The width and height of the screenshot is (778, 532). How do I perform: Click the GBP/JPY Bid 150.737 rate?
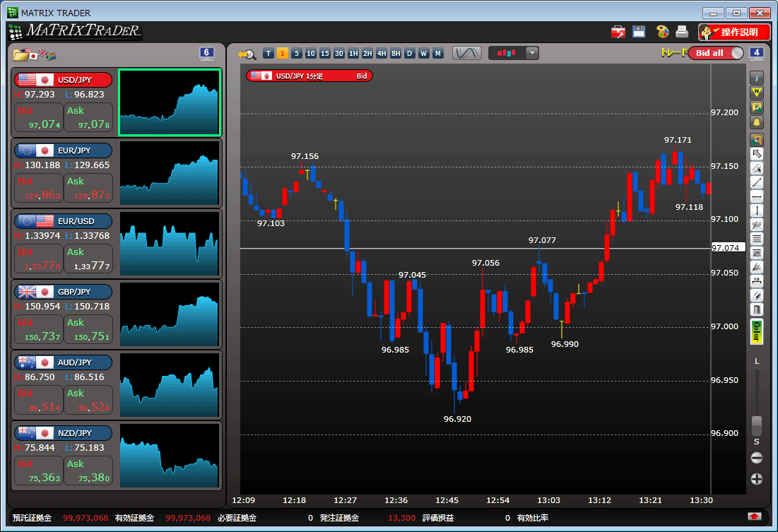click(39, 329)
